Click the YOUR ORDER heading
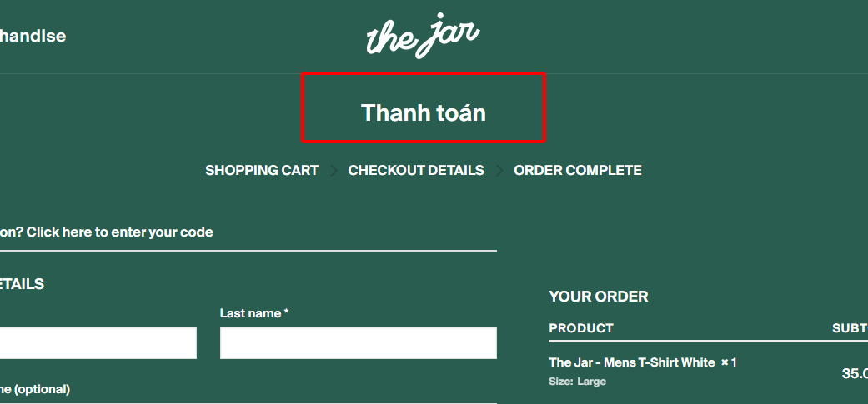Screen dimensions: 868x404 pos(599,297)
